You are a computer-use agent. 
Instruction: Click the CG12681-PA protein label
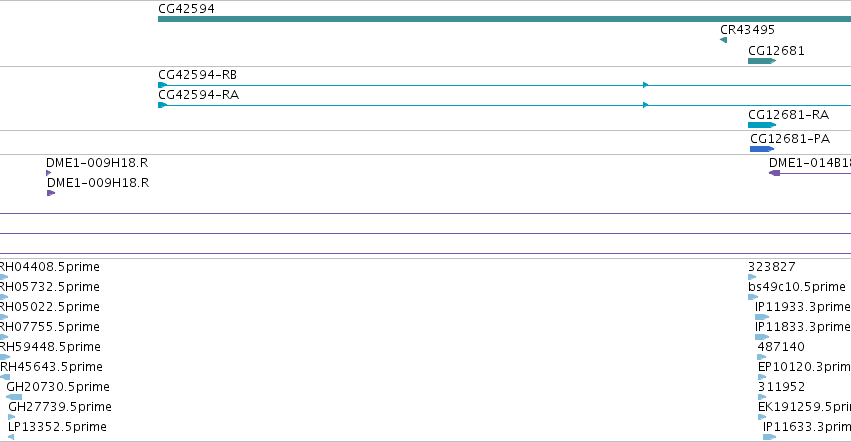pos(790,138)
